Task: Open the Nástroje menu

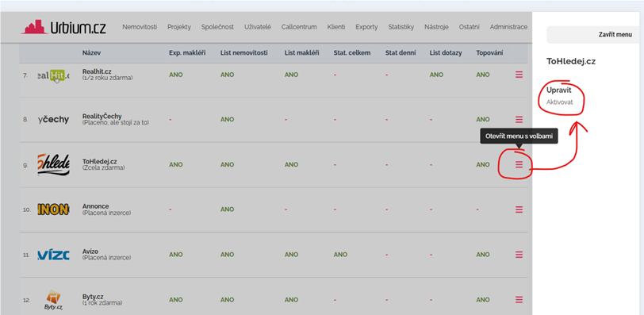Action: [436, 27]
